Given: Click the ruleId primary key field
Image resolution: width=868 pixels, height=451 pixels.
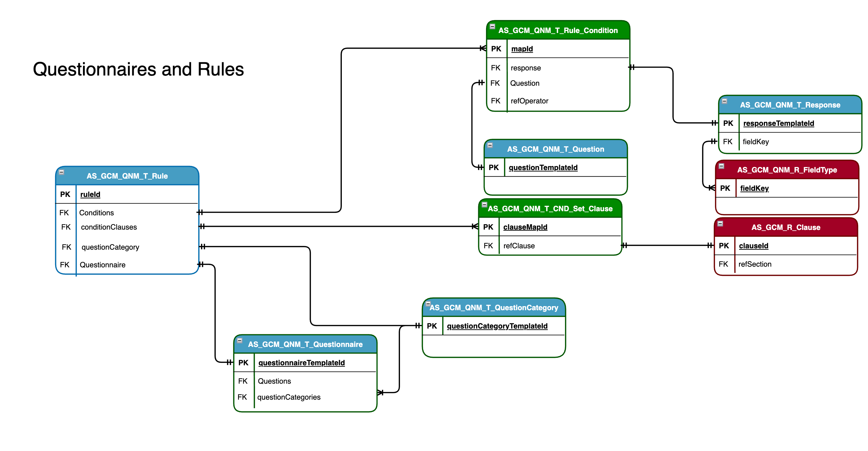Looking at the screenshot, I should [90, 195].
